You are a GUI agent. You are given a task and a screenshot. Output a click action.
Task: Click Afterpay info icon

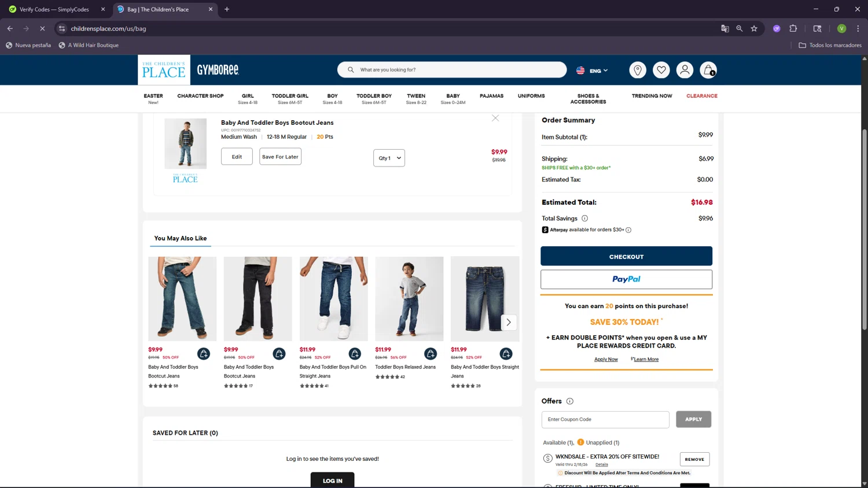628,230
